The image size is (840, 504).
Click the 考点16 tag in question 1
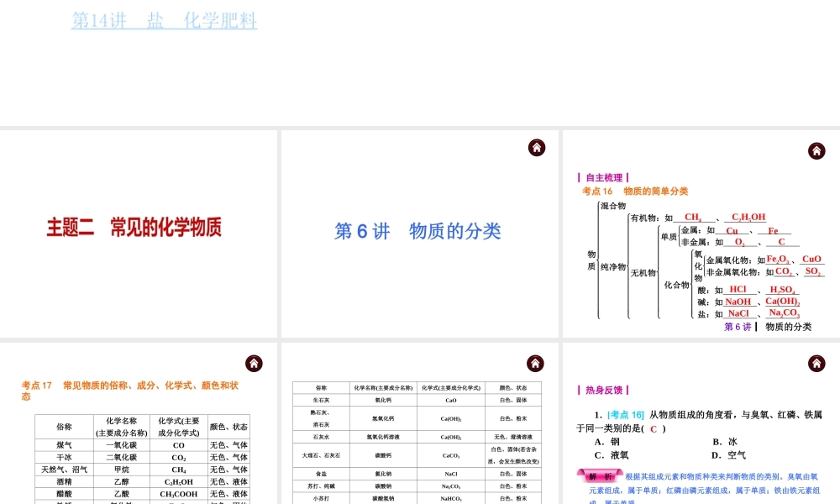pyautogui.click(x=626, y=415)
